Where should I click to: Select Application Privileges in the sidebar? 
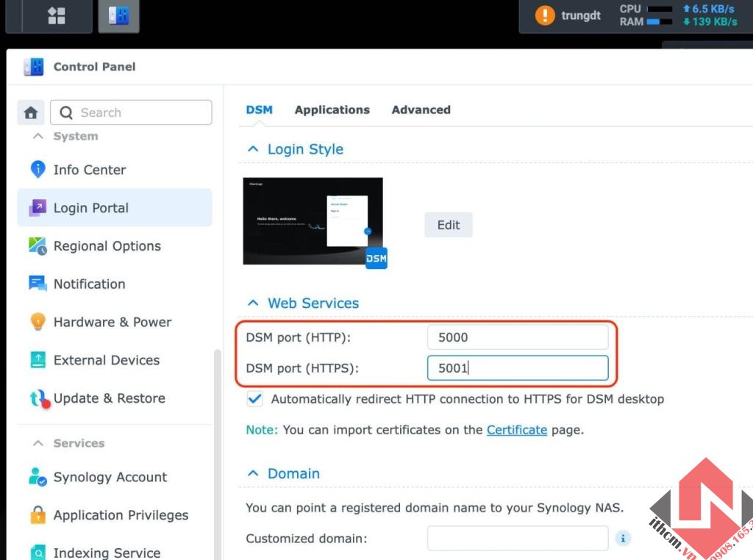pyautogui.click(x=120, y=515)
